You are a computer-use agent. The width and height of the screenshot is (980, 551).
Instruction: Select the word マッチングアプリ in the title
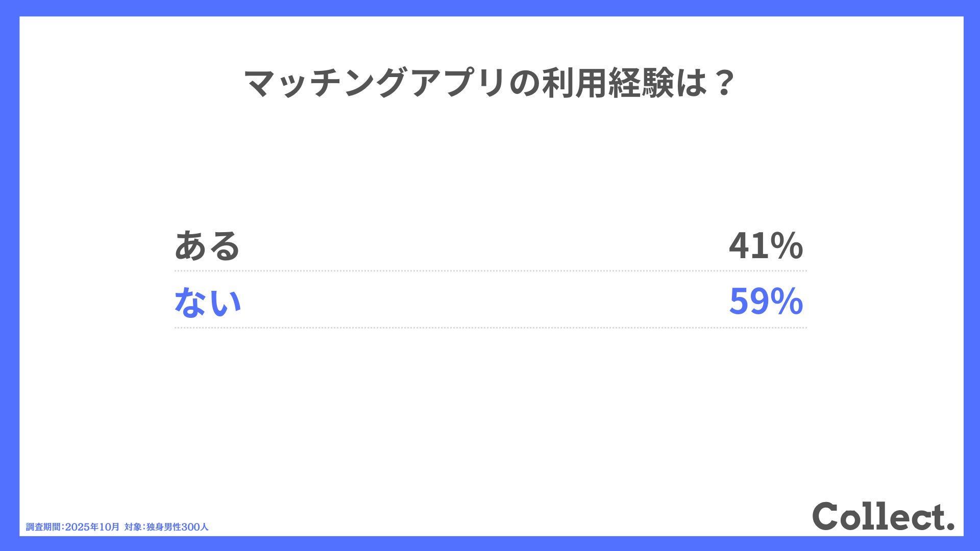[x=375, y=83]
